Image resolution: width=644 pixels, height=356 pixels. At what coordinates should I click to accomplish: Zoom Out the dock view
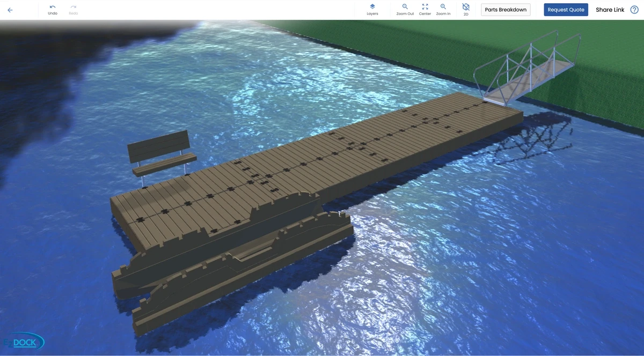pos(405,10)
